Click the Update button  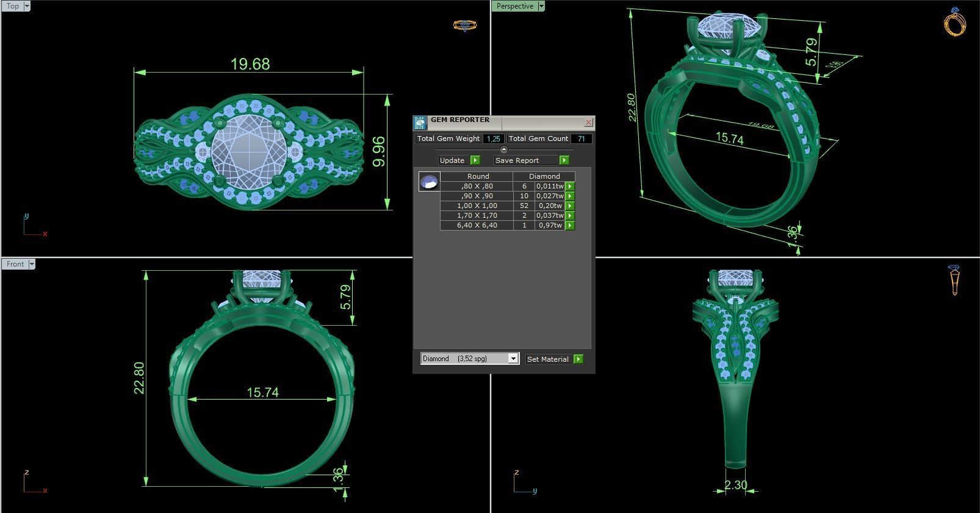[452, 160]
